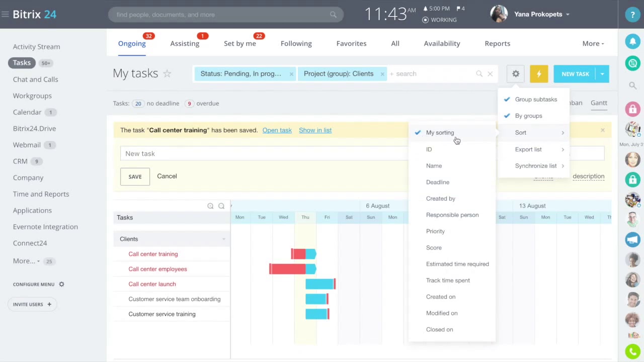This screenshot has width=644, height=362.
Task: Switch to the Assisting tab
Action: coord(185,44)
